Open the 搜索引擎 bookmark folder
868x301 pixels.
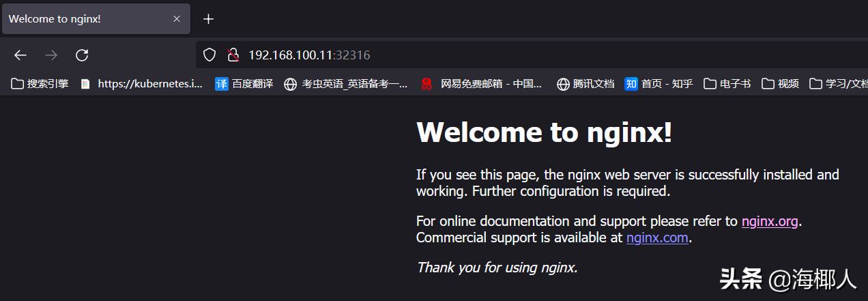tap(40, 84)
